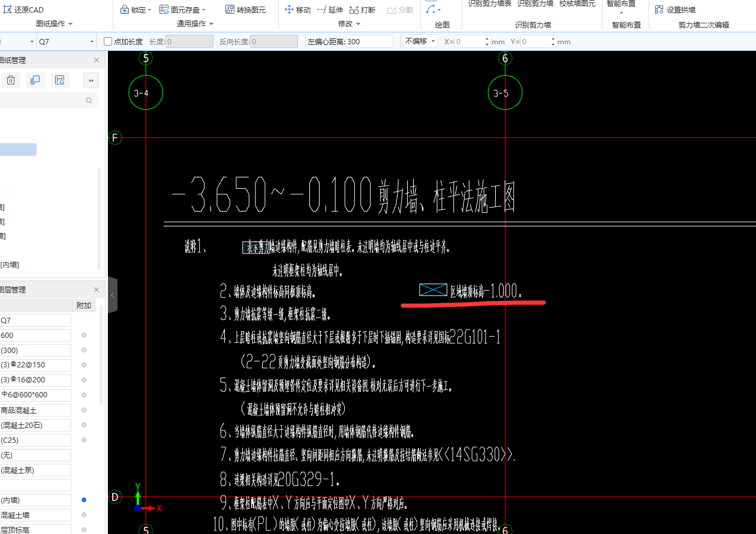Click the 长度 length input field
The width and height of the screenshot is (756, 534).
[x=189, y=41]
